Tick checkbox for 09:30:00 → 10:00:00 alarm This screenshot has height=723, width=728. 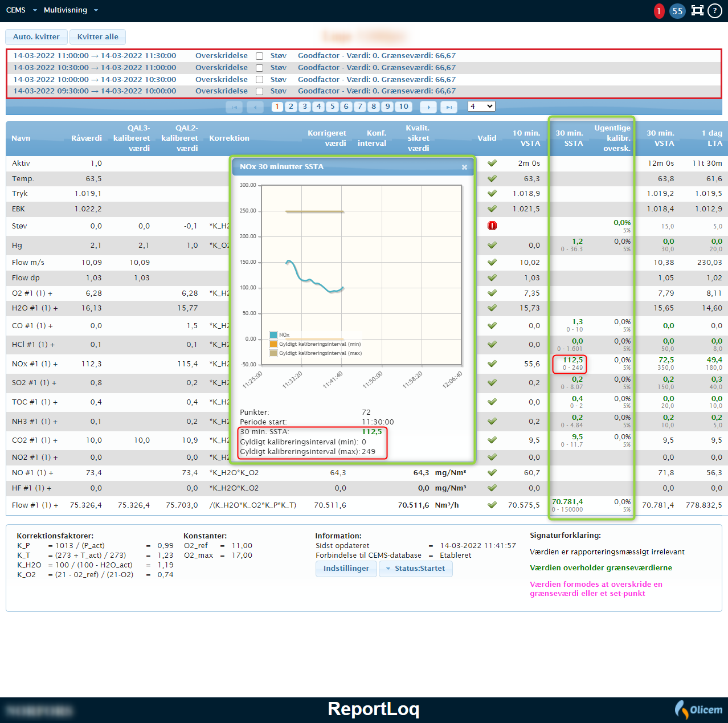tap(259, 91)
